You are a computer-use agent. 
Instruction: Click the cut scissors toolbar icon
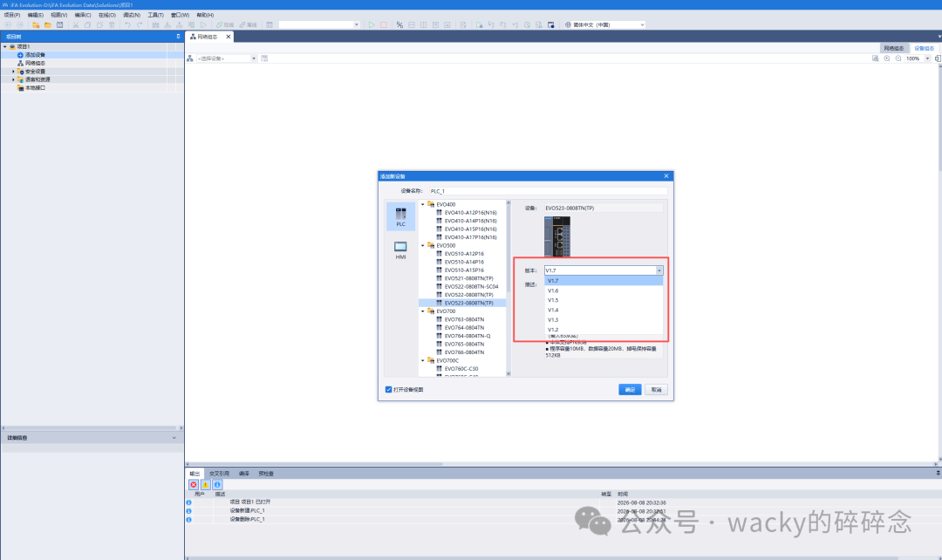coord(76,24)
